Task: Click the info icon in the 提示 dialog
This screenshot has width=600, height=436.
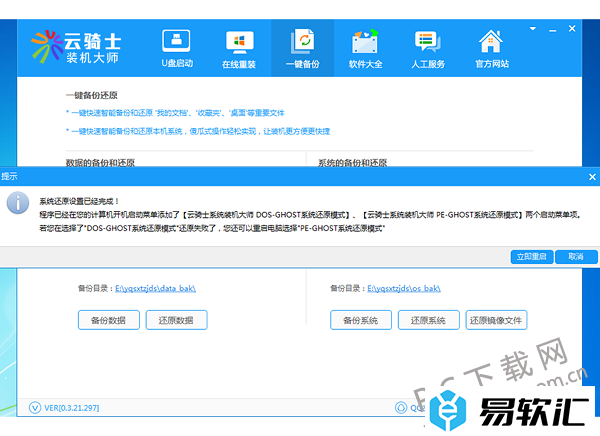Action: [x=18, y=203]
